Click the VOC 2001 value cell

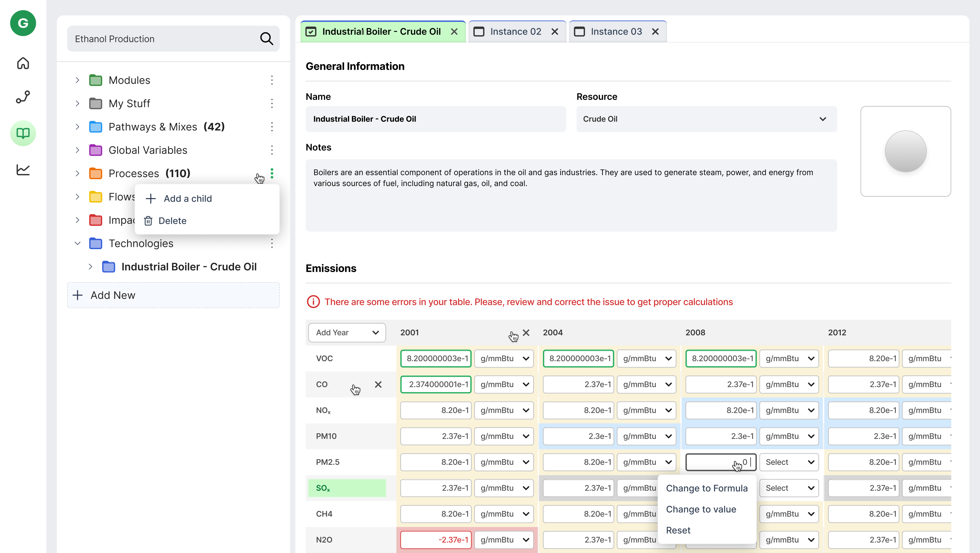pyautogui.click(x=436, y=358)
